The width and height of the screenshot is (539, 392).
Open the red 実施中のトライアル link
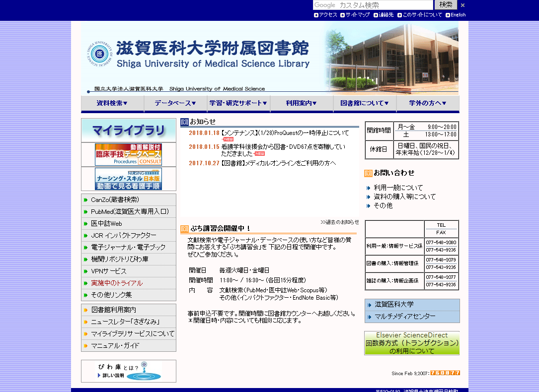coord(117,283)
